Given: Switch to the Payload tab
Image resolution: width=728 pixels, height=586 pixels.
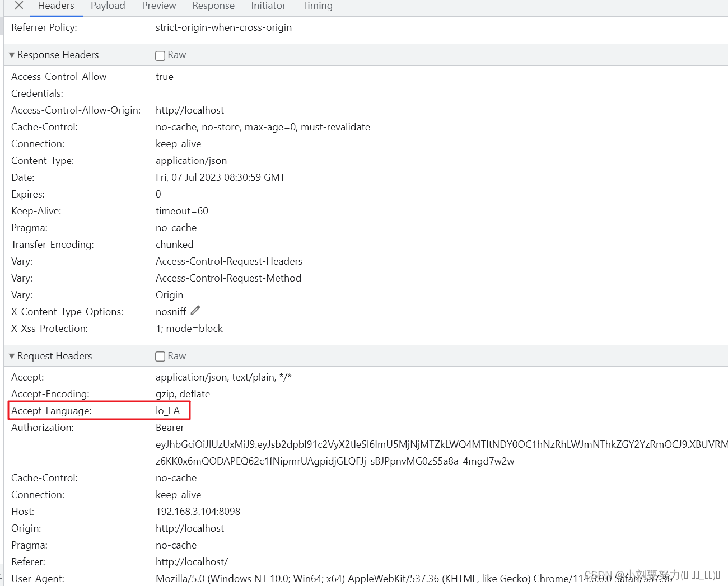Looking at the screenshot, I should 108,6.
